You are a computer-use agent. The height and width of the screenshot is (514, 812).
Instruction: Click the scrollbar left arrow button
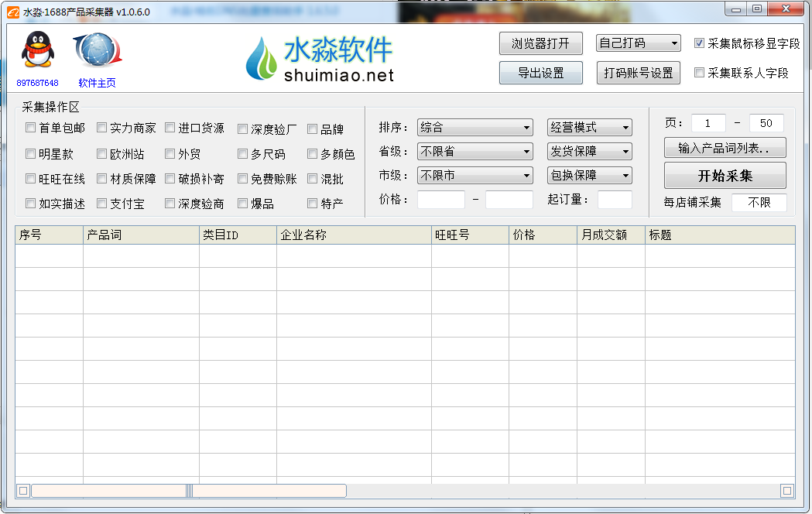point(22,491)
